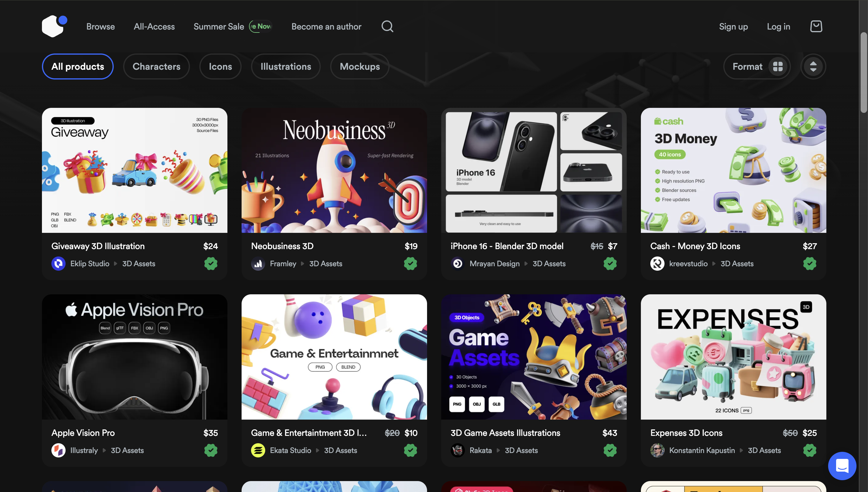Open All-Access page
This screenshot has height=492, width=868.
[154, 27]
